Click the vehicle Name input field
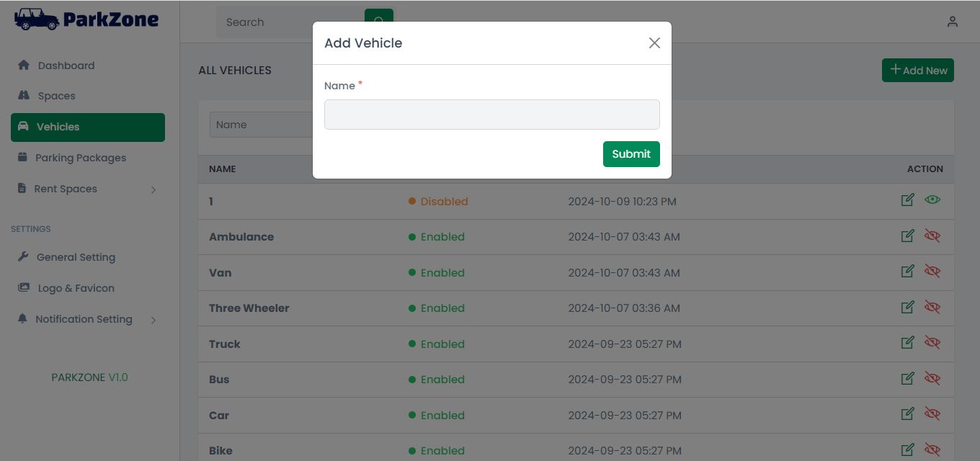This screenshot has height=461, width=980. [491, 115]
